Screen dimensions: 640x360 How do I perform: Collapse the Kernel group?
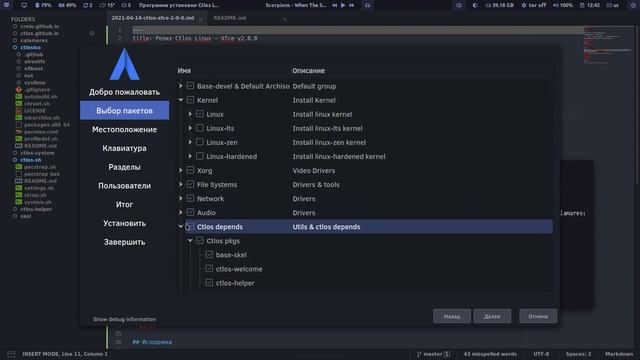(181, 100)
